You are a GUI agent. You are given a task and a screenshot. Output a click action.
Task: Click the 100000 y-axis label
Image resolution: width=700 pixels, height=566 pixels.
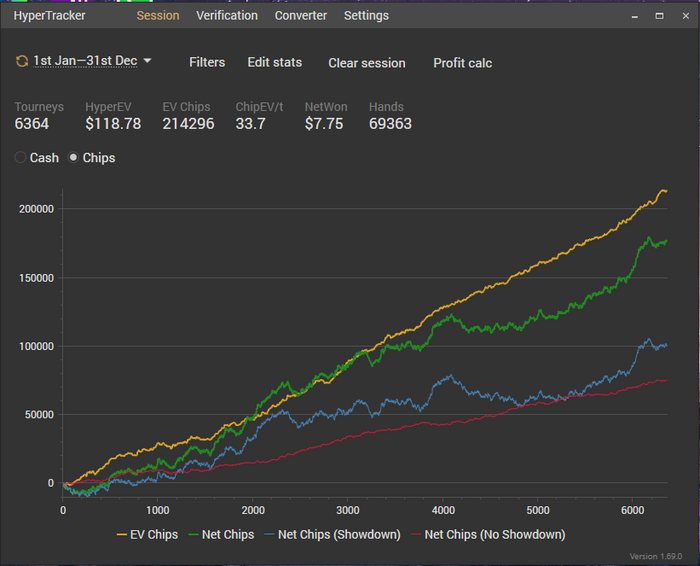pos(36,346)
